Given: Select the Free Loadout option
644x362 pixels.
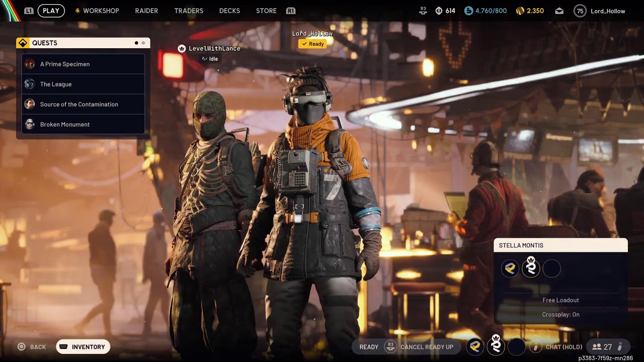Looking at the screenshot, I should [x=560, y=300].
